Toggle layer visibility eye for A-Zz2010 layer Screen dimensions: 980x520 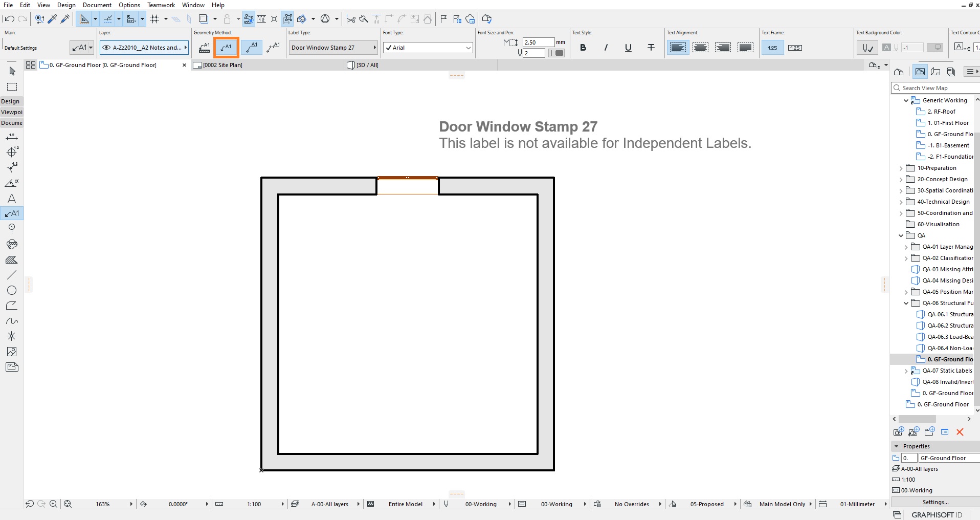106,48
